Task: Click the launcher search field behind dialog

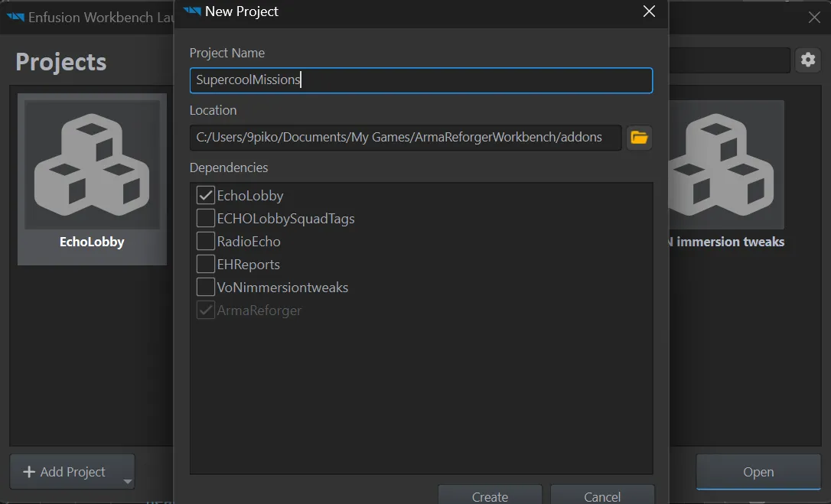Action: 729,60
